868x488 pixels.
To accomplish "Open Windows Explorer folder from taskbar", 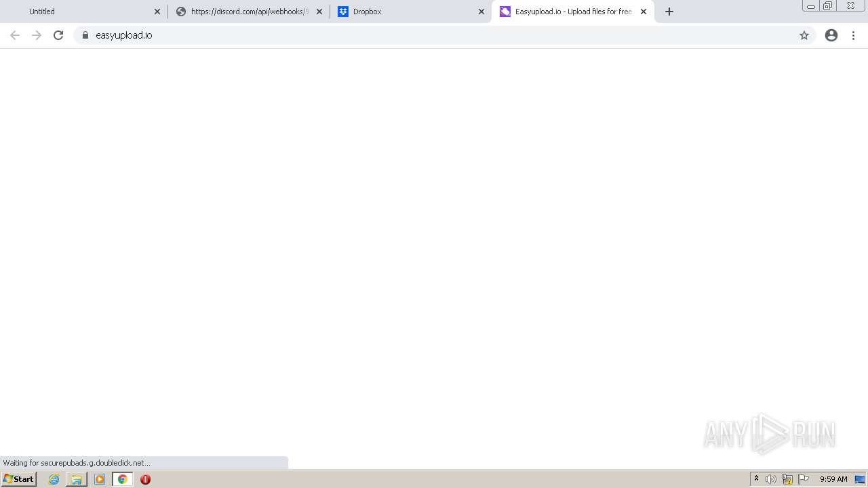I will [77, 479].
